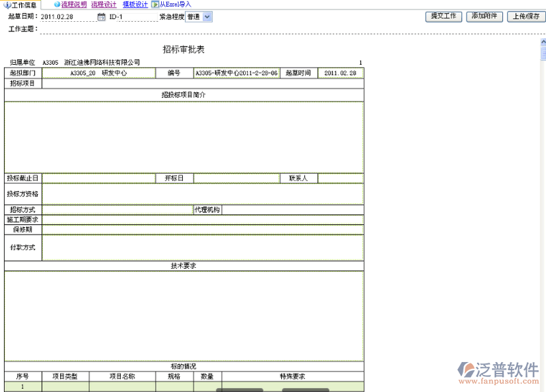546x392 pixels.
Task: Click the 技术要求 text area
Action: coord(184,315)
